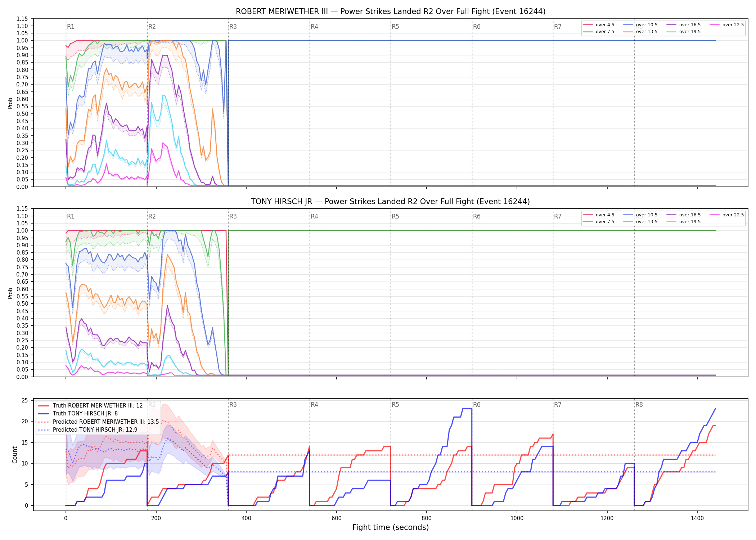
Task: Click the ROBERT MERIWETHER III chart title
Action: 391,12
